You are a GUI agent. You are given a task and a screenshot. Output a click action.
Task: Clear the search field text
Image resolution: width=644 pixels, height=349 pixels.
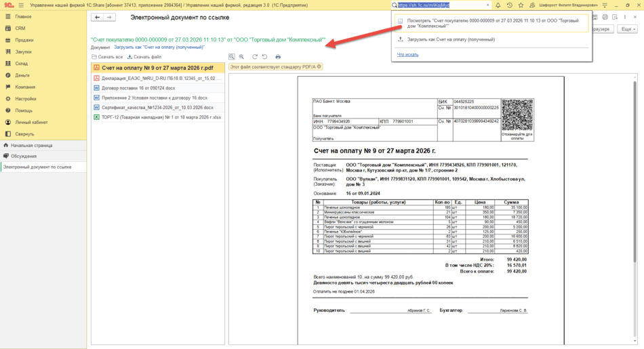[487, 5]
